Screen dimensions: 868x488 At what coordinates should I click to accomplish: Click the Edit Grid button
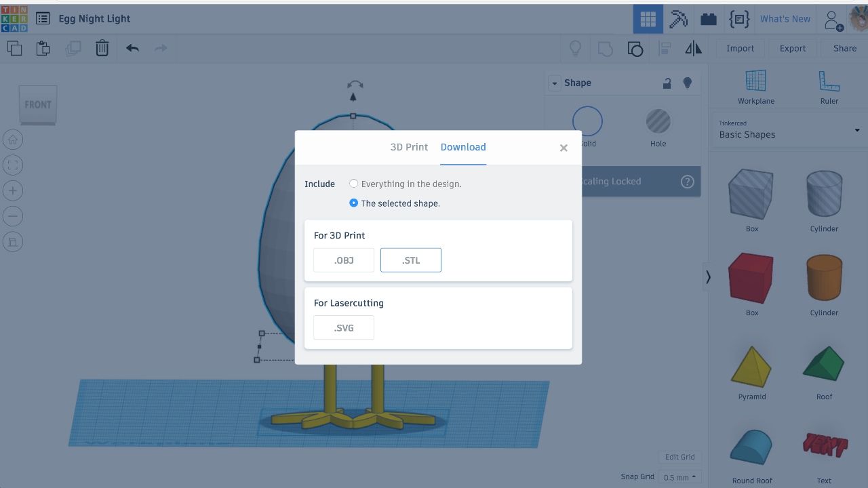pyautogui.click(x=679, y=457)
